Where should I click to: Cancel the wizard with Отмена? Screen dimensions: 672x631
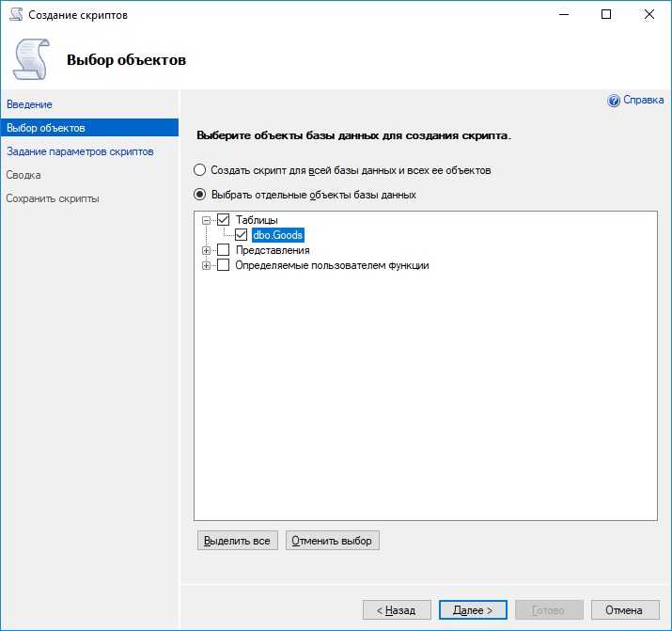pyautogui.click(x=623, y=610)
